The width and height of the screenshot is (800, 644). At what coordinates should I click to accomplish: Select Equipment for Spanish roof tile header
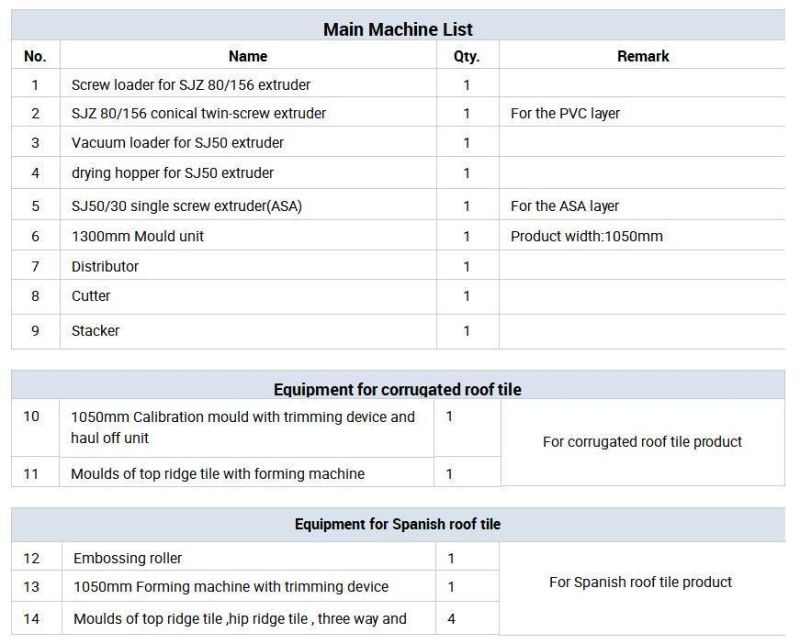(398, 524)
